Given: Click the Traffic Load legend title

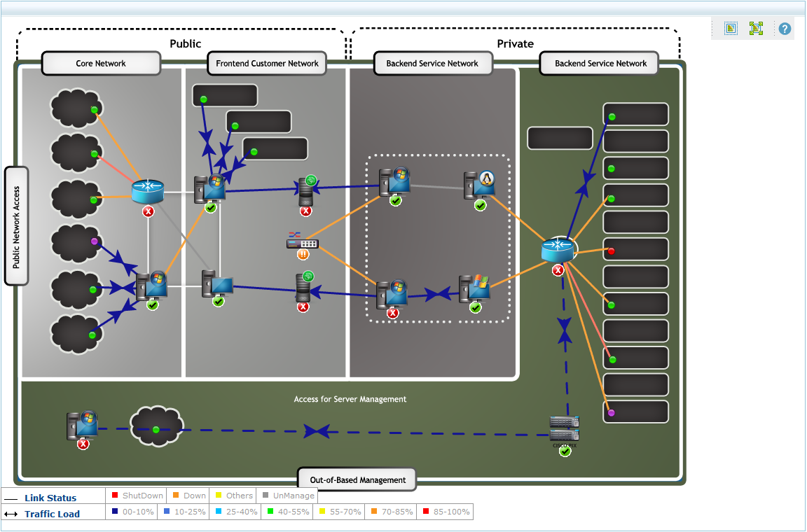Looking at the screenshot, I should 52,514.
